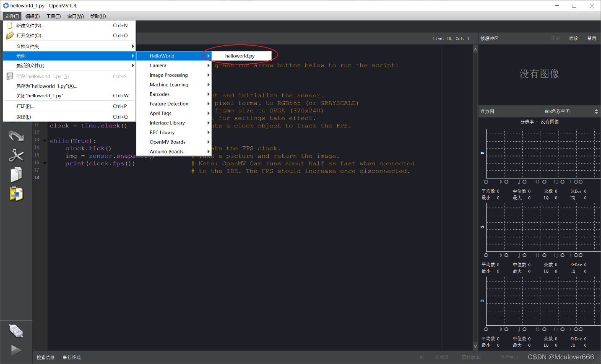
Task: Collapse the while loop fold arrow on line 13
Action: tap(44, 140)
